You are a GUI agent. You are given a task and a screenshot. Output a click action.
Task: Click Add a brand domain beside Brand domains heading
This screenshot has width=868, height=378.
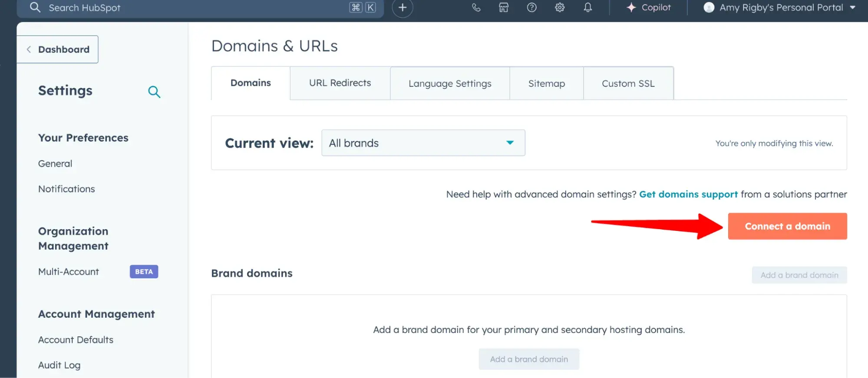point(799,275)
